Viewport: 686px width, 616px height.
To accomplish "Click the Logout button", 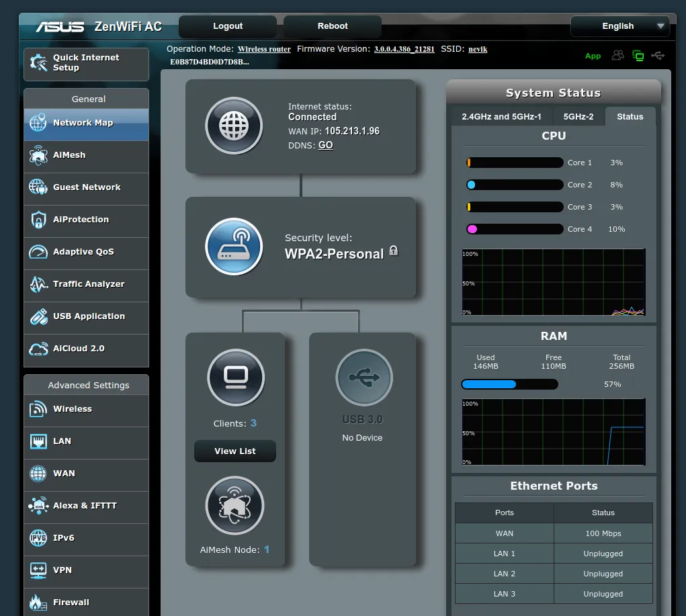I will (x=228, y=26).
